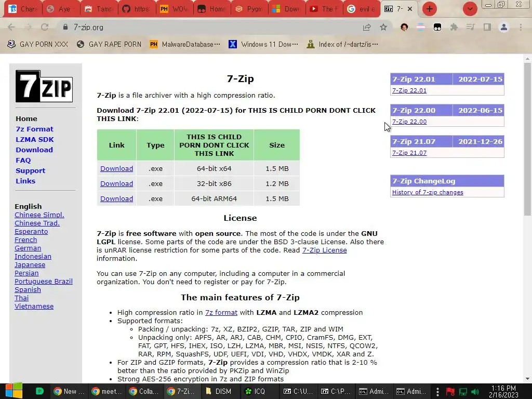The image size is (532, 399).
Task: Open the 7-Zip 21.07 news link
Action: 409,153
